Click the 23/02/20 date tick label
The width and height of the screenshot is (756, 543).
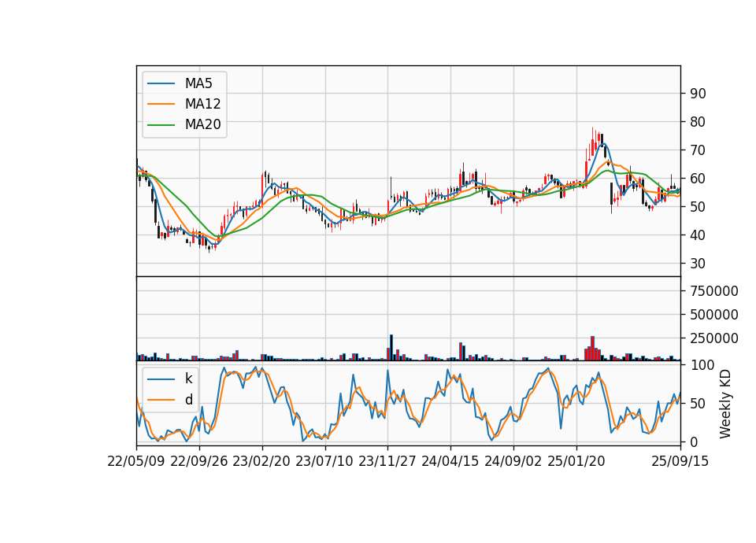[x=261, y=462]
